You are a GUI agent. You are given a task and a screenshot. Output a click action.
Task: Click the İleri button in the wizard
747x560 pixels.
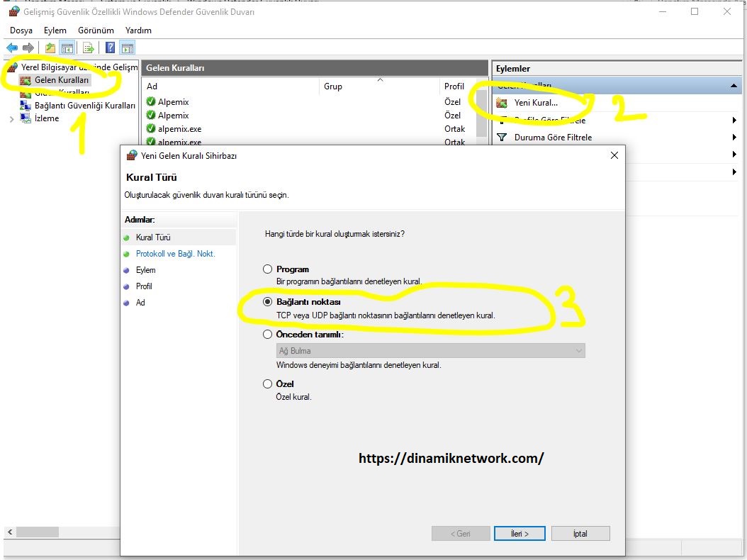click(519, 533)
